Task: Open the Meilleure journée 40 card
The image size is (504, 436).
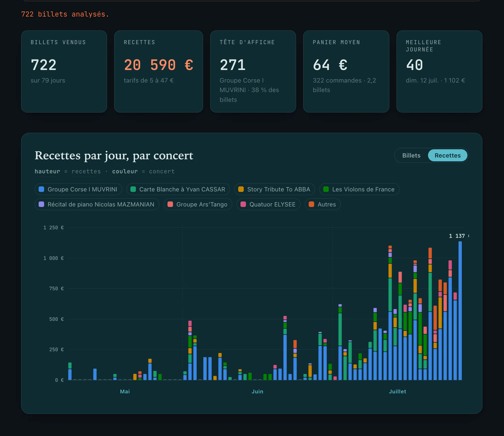Action: tap(439, 71)
